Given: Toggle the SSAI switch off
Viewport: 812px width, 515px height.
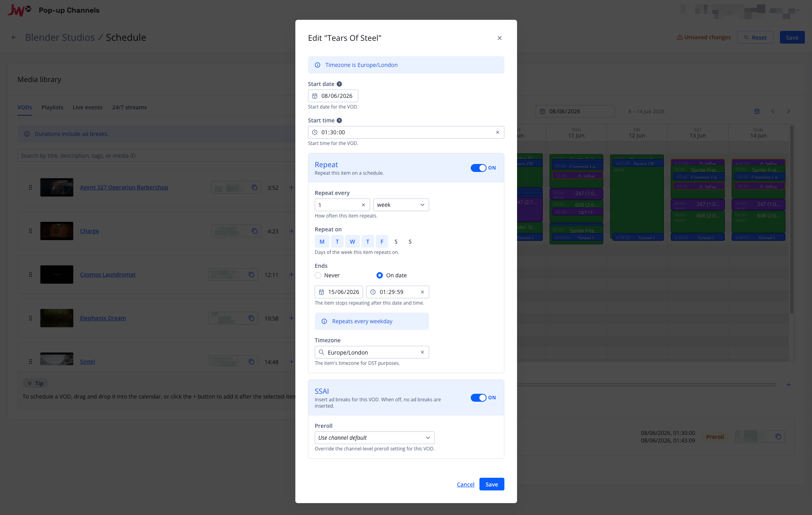Looking at the screenshot, I should point(478,398).
